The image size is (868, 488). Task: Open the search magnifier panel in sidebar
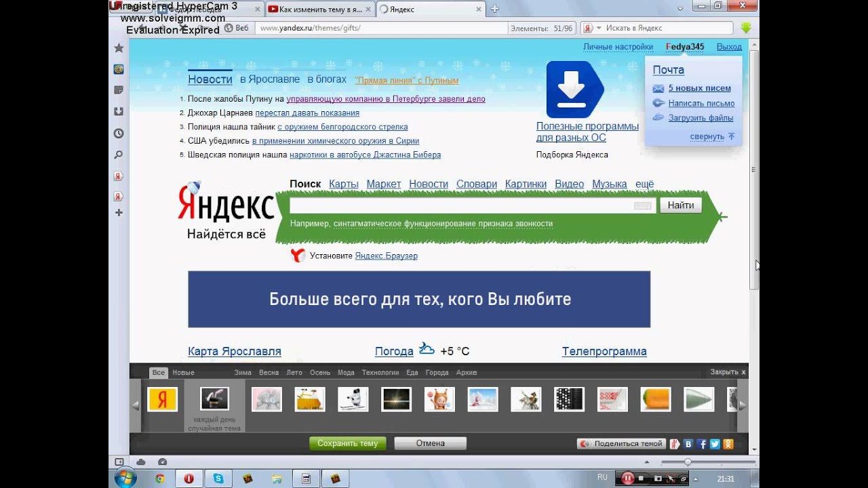[x=119, y=155]
